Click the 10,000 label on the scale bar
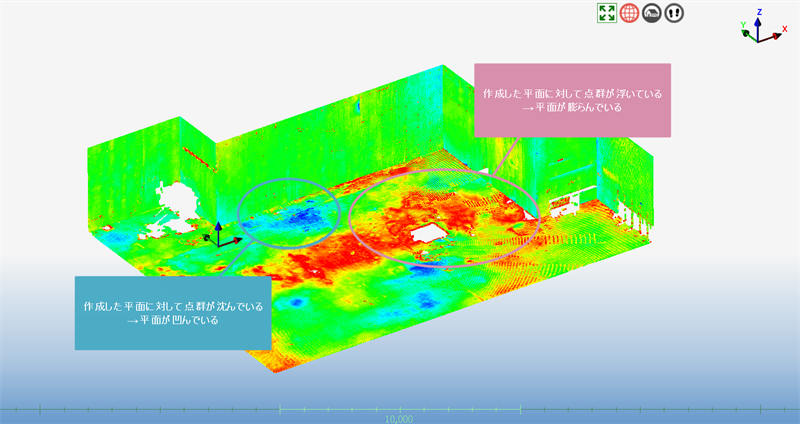Viewport: 800px width, 424px height. (x=400, y=418)
